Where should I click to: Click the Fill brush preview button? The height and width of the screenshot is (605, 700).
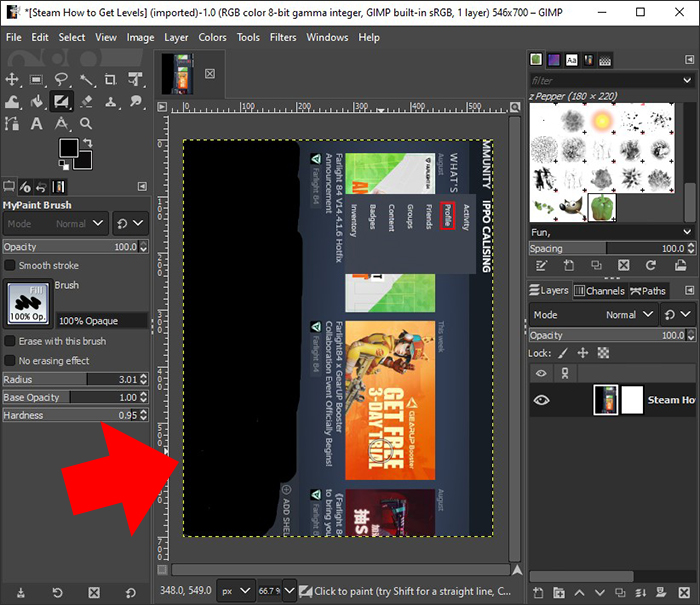click(x=28, y=302)
